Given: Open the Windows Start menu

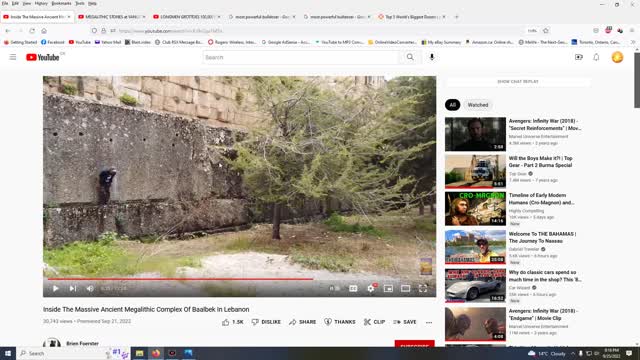Looking at the screenshot, I should click(x=8, y=353).
